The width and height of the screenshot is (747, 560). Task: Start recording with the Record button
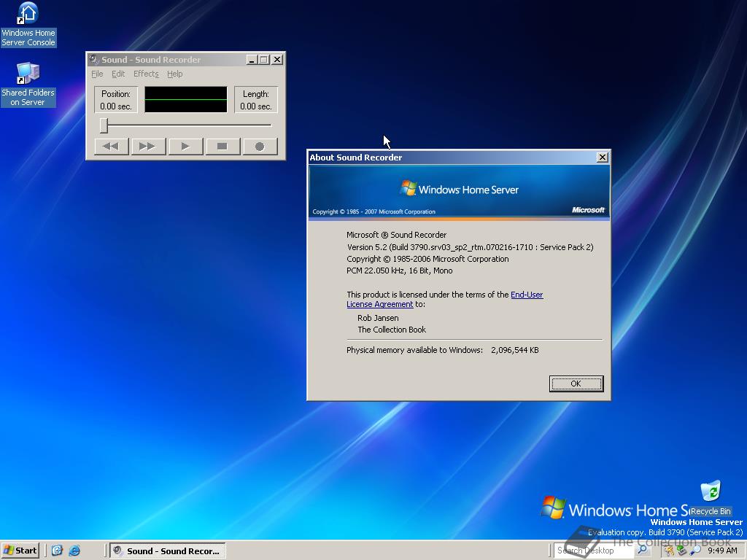(260, 147)
